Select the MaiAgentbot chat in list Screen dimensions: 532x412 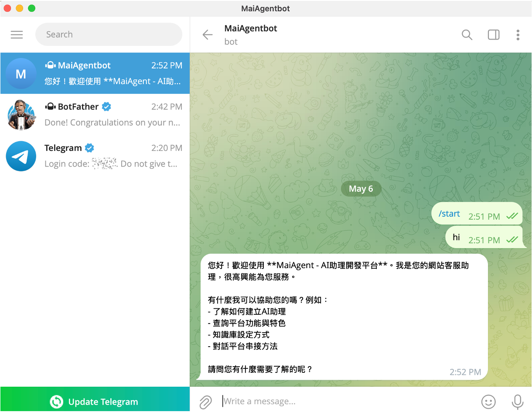(113, 73)
